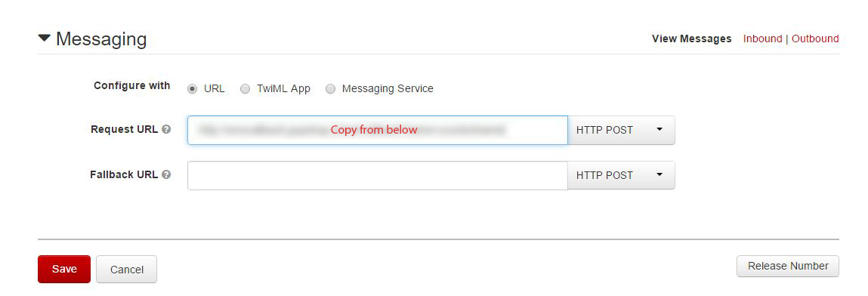Open Request URL HTTP POST dropdown
Viewport: 868px width, 296px height.
[621, 130]
